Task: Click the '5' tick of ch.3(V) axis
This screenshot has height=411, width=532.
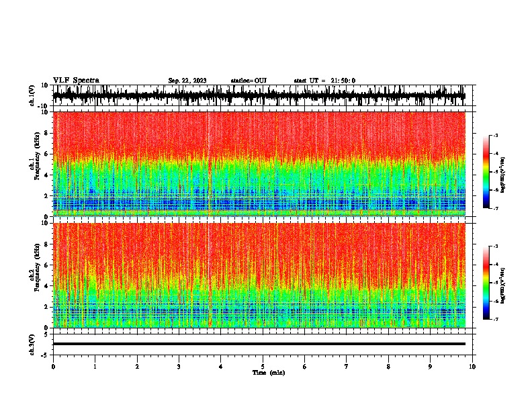Action: click(46, 334)
